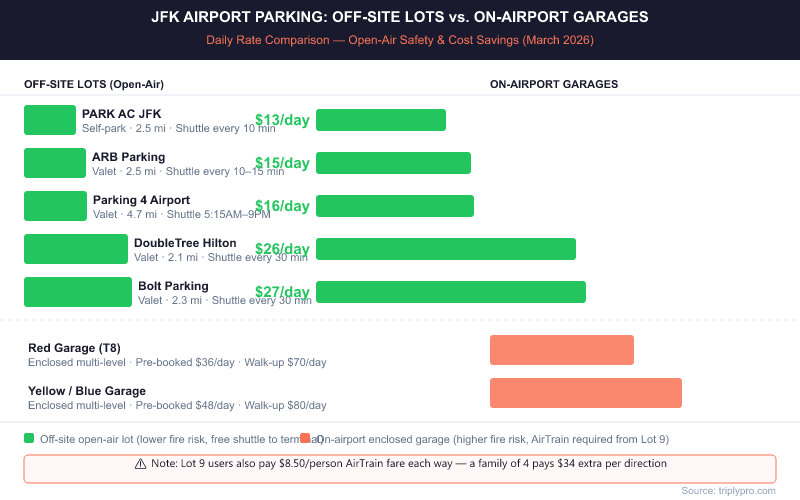Viewport: 800px width, 500px height.
Task: Select the $15/day rate label
Action: coord(282,163)
